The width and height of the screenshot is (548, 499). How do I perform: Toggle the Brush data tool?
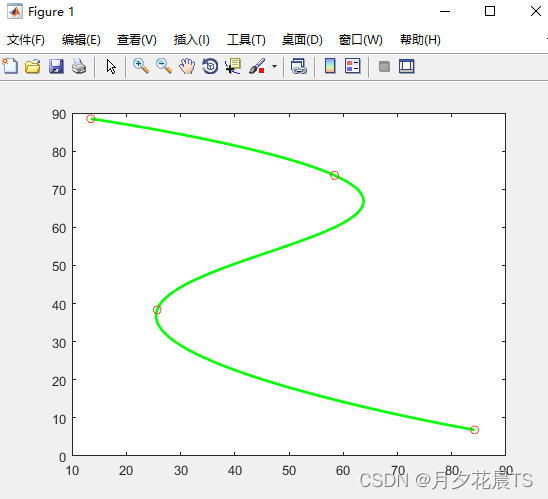(x=257, y=66)
